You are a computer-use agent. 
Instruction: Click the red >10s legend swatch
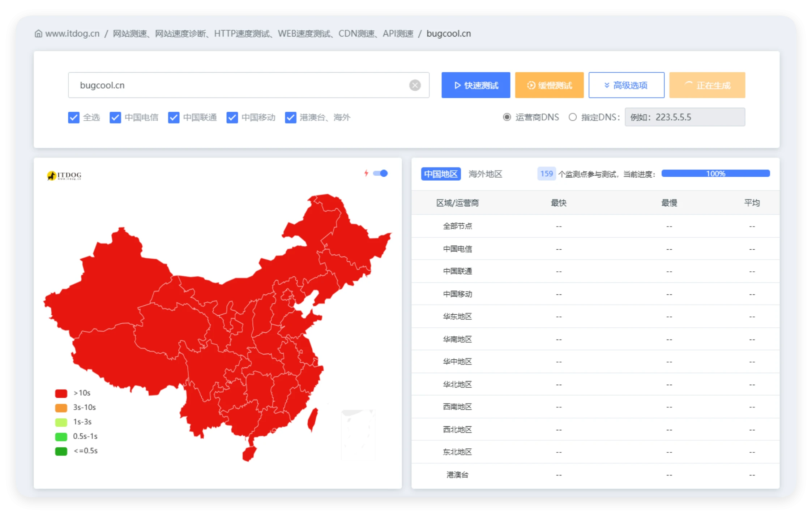pos(61,393)
